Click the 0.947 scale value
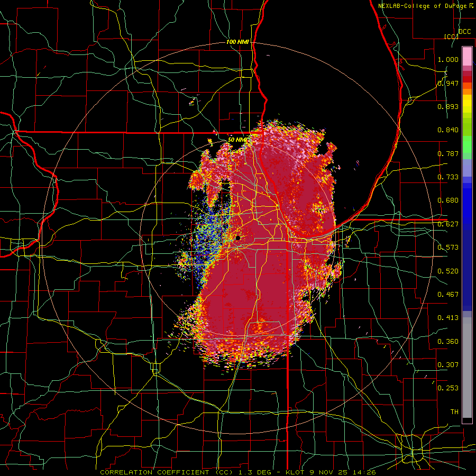476x476 pixels. pyautogui.click(x=448, y=83)
